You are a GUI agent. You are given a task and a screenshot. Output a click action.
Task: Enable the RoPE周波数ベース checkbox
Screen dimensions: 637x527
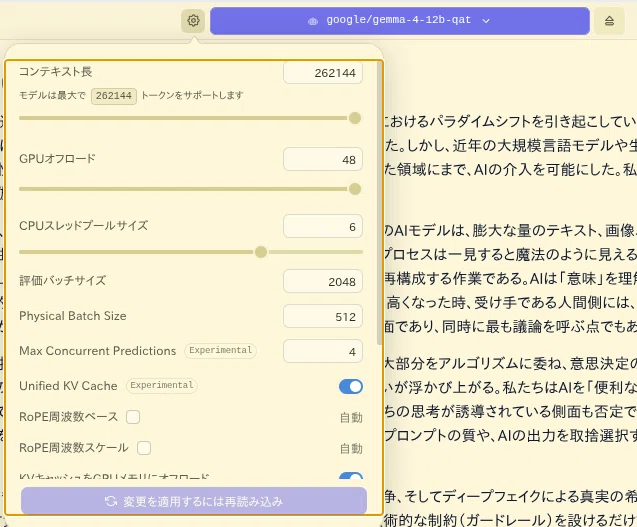click(133, 417)
